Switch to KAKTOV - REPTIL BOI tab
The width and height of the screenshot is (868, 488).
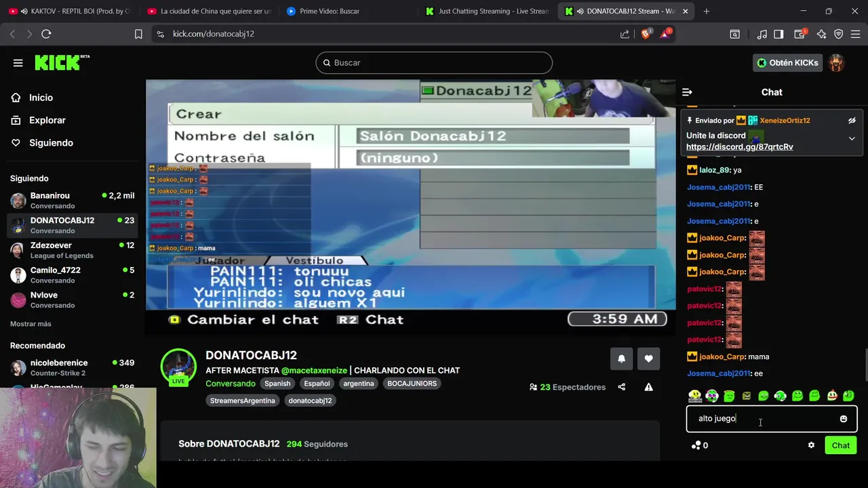[x=70, y=12]
